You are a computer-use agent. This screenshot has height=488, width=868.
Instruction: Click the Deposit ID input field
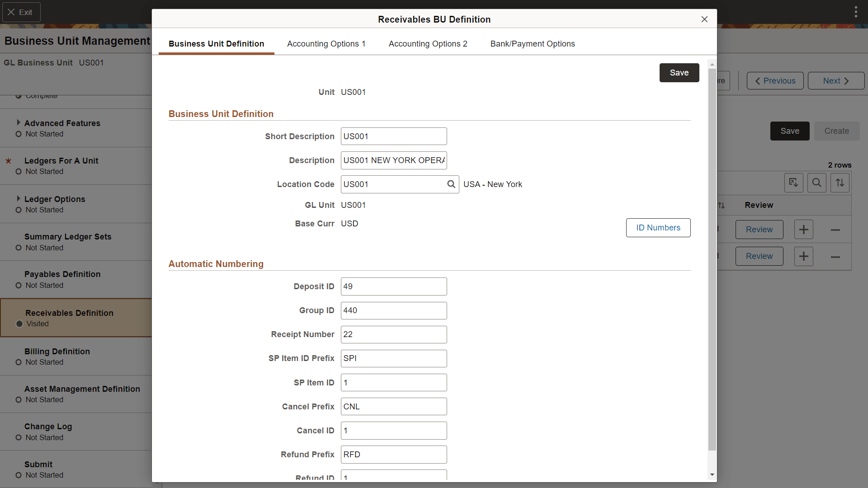(x=393, y=286)
